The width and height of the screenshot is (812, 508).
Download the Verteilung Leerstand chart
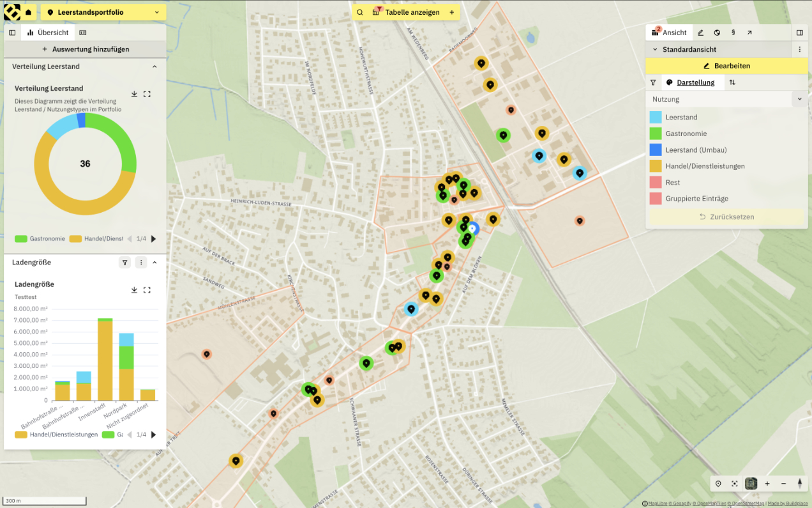(134, 94)
